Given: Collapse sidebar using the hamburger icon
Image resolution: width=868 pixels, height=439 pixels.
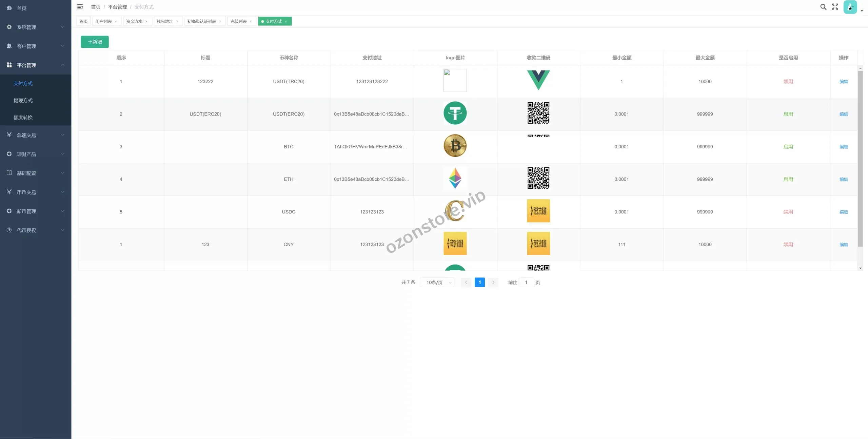Looking at the screenshot, I should [x=80, y=7].
